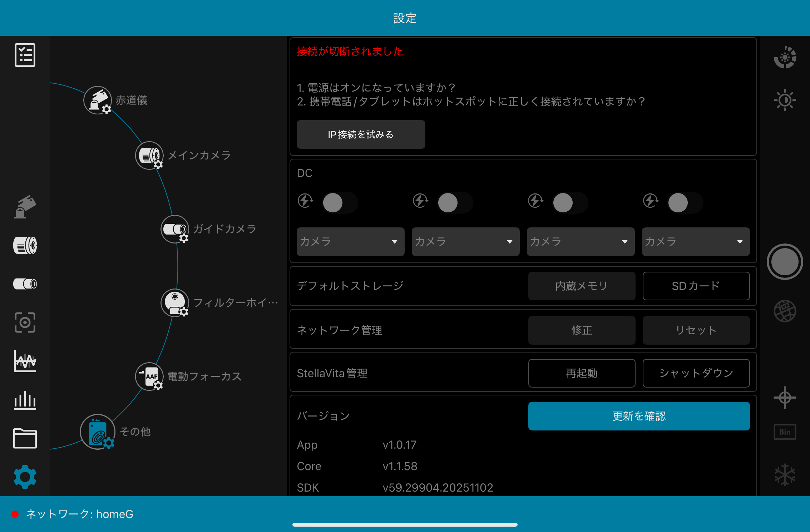Open the checklist icon in the left sidebar
Image resolution: width=810 pixels, height=532 pixels.
click(25, 55)
